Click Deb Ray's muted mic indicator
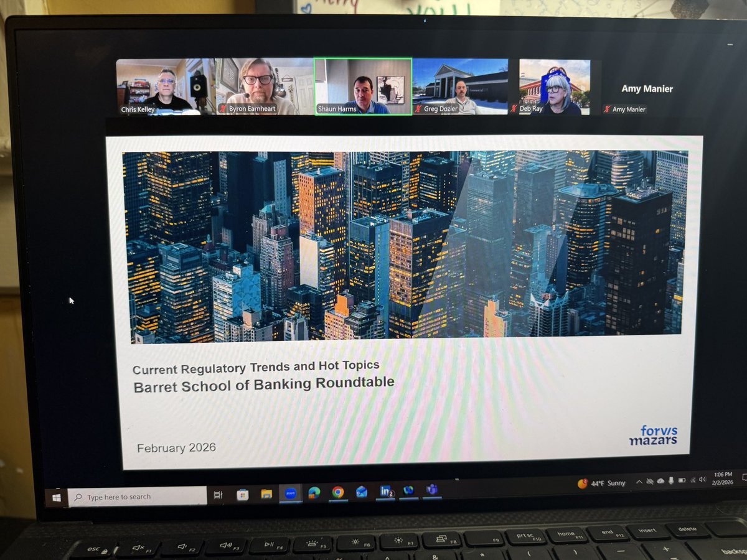Image resolution: width=747 pixels, height=560 pixels. click(514, 110)
